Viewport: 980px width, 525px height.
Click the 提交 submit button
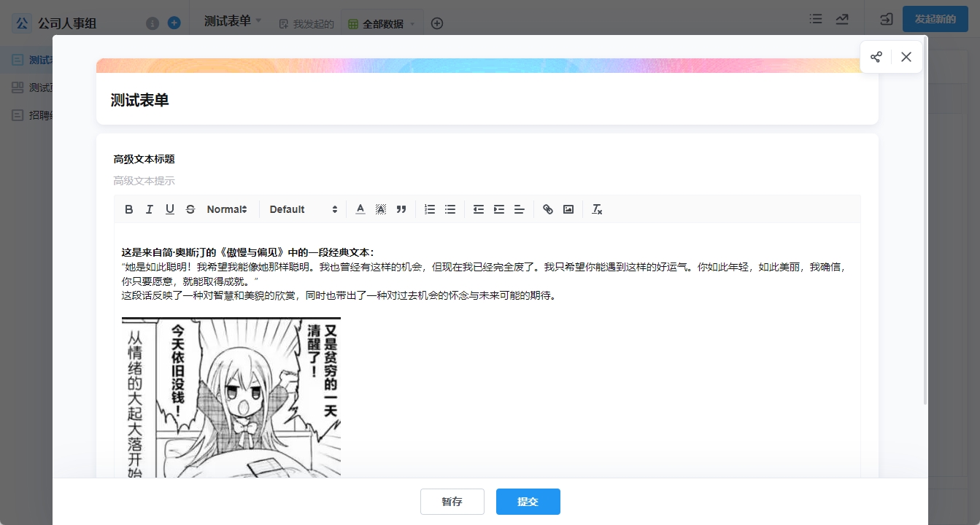click(x=528, y=502)
